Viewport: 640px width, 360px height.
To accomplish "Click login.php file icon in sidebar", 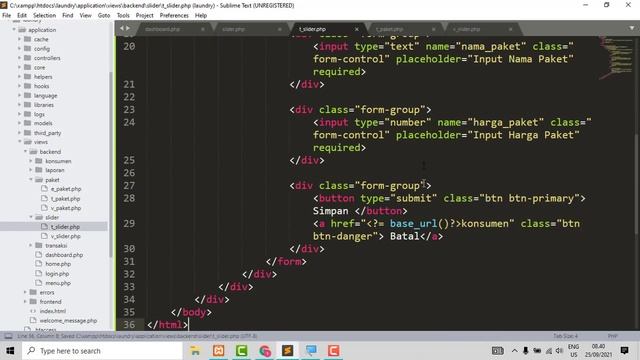I will (x=39, y=273).
